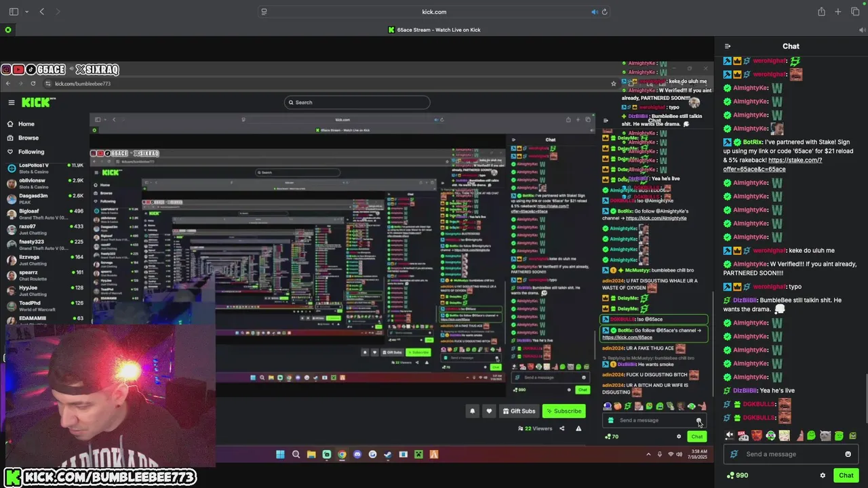Pick the muted-speaker emote in the quick emote row
The height and width of the screenshot is (488, 868).
click(730, 436)
